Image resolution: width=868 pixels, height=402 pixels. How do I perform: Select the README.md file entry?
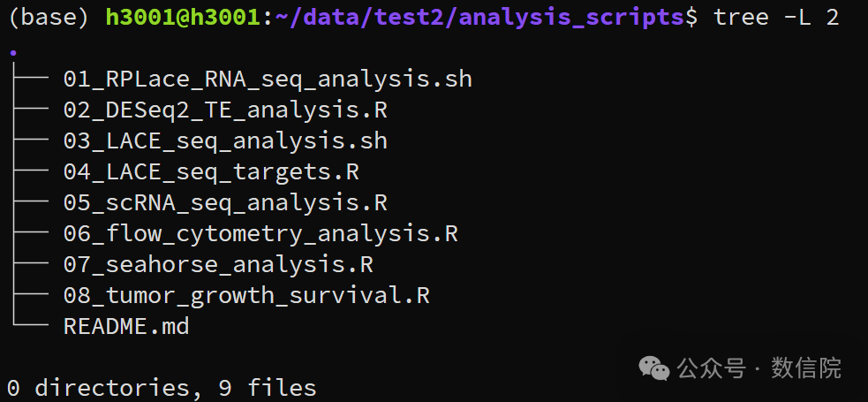pyautogui.click(x=126, y=326)
